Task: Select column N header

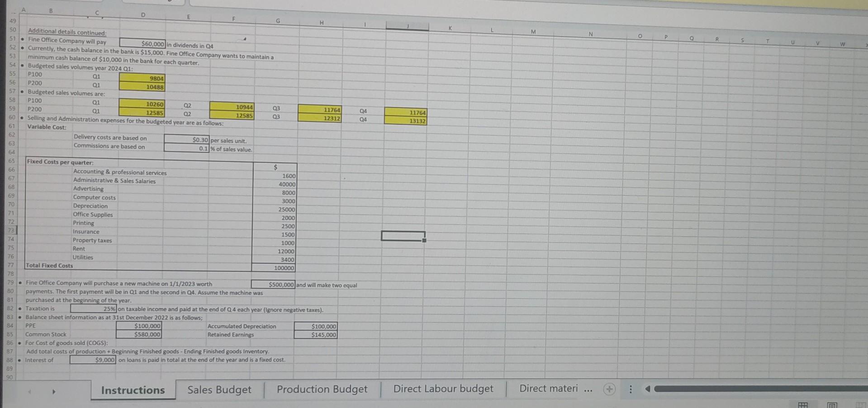Action: click(590, 33)
